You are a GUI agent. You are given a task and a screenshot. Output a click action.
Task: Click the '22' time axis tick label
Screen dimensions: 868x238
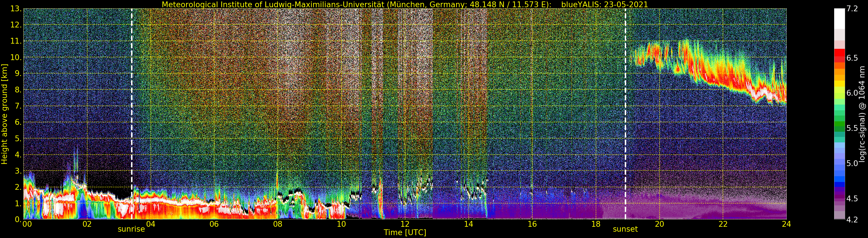723,224
